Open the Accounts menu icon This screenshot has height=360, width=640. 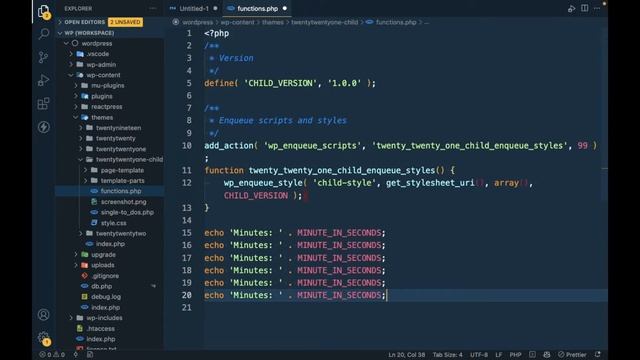tap(43, 315)
